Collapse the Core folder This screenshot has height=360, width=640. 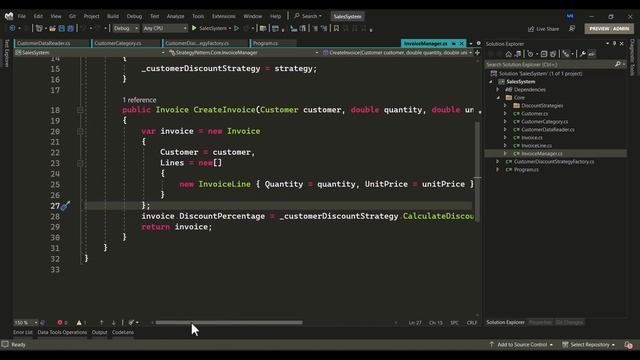click(x=498, y=98)
